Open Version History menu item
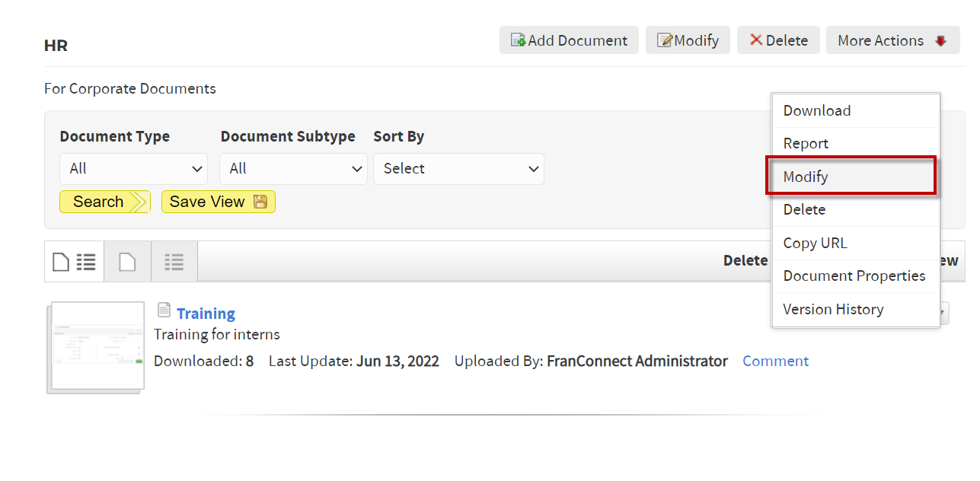Image resolution: width=980 pixels, height=481 pixels. pos(856,309)
